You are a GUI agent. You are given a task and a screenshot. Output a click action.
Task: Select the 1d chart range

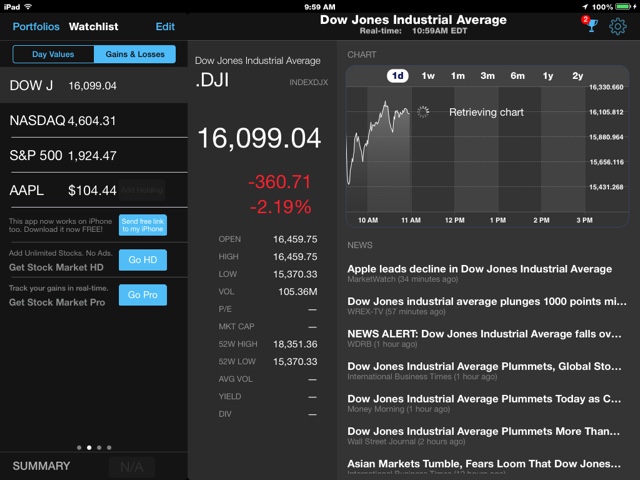tap(398, 76)
